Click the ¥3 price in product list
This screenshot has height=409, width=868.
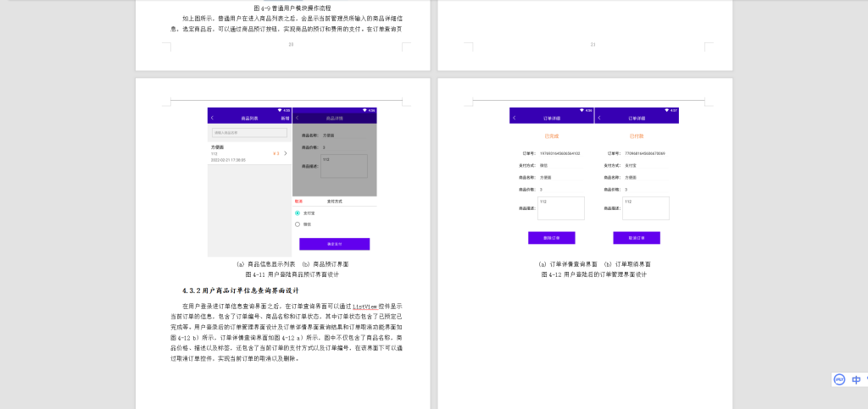tap(276, 153)
